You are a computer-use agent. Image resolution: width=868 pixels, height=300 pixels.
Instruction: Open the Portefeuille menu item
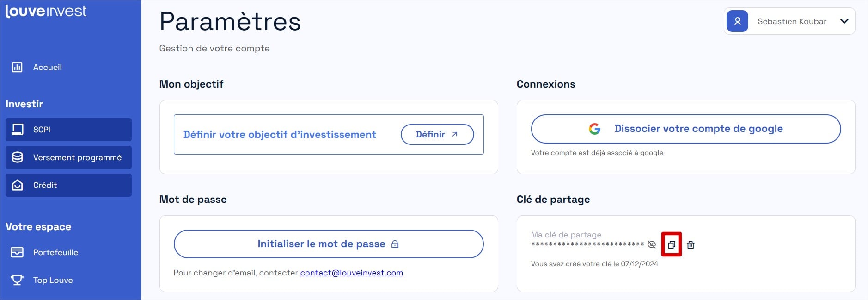[55, 252]
